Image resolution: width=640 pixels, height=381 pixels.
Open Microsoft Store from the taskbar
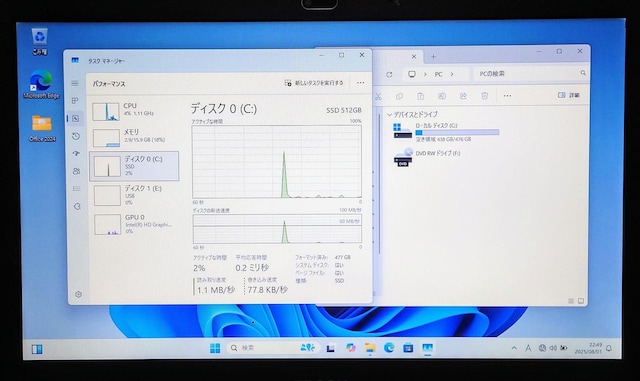(408, 348)
